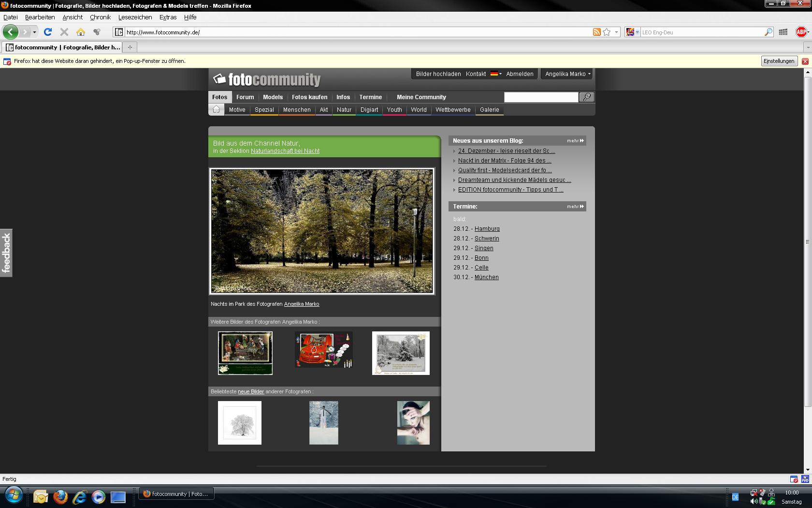The height and width of the screenshot is (508, 812).
Task: Click the grid toolbar icon beside Adblock
Action: (783, 32)
